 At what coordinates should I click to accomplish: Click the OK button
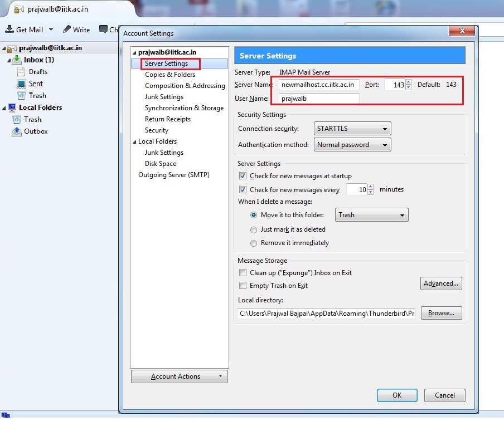tap(397, 395)
